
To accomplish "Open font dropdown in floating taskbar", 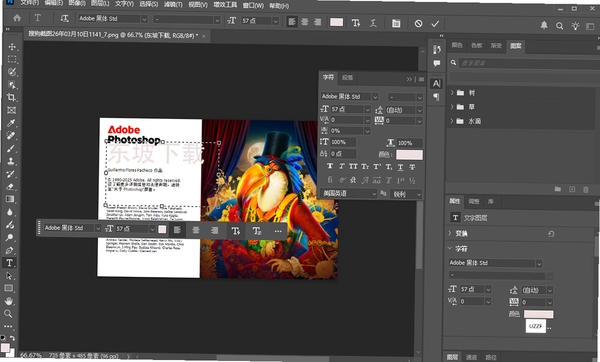I will click(x=98, y=228).
